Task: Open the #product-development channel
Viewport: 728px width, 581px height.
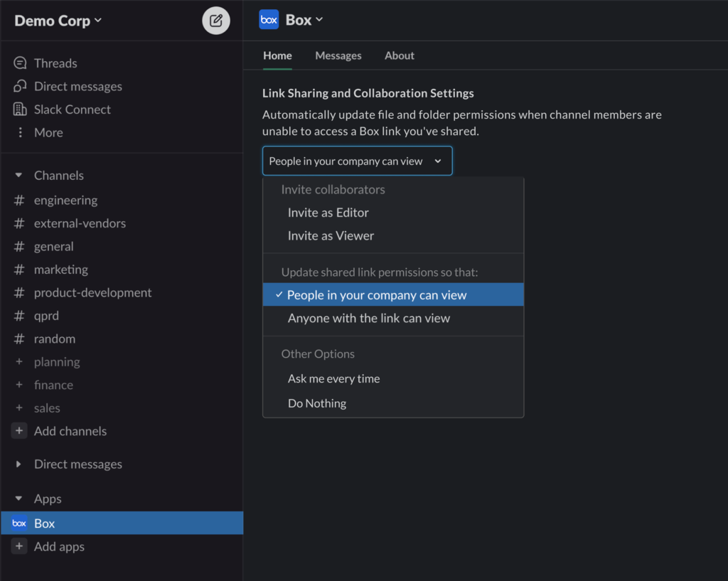Action: coord(92,293)
